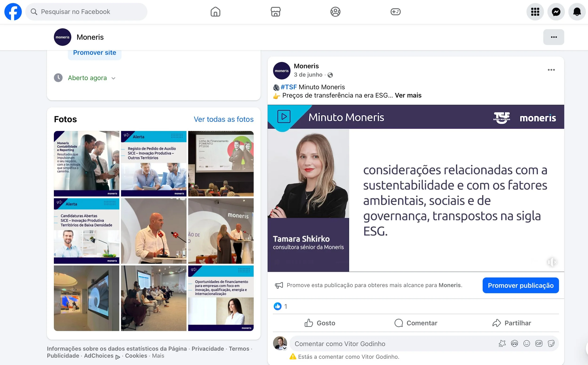Screen dimensions: 588x365
Task: Click the Moneris avatar on the post
Action: pos(281,71)
